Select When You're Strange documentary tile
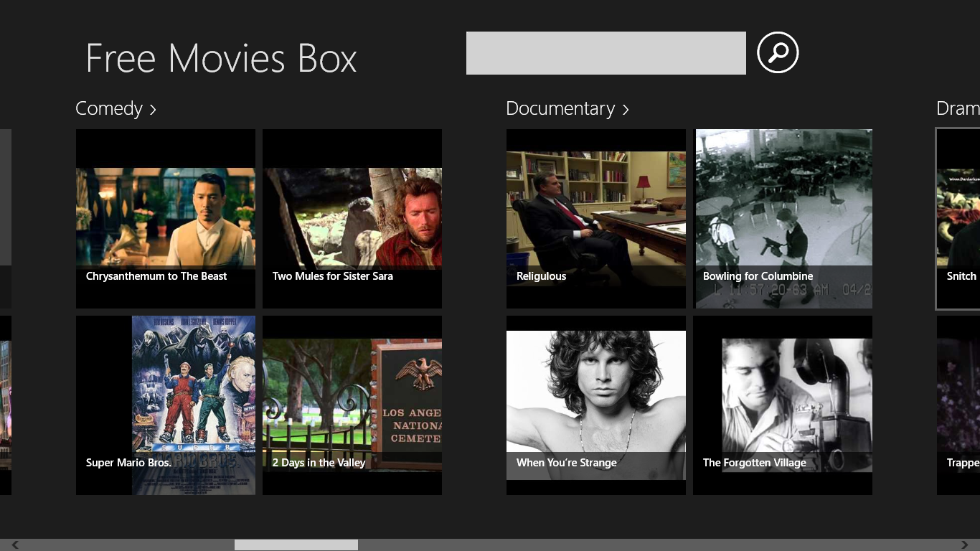Image resolution: width=980 pixels, height=551 pixels. [x=596, y=405]
